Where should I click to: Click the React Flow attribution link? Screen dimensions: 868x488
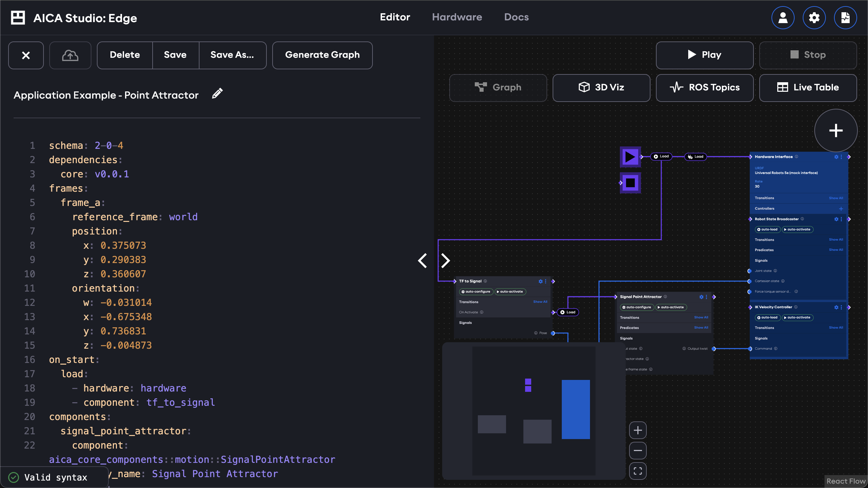click(x=846, y=481)
